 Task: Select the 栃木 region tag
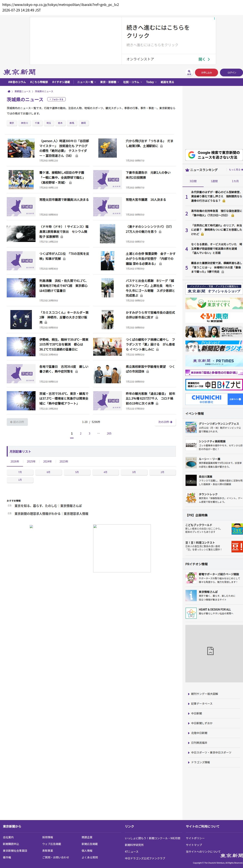[60, 123]
